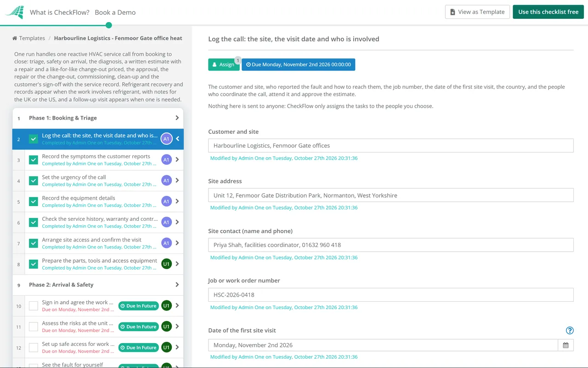Uncheck the 'Log the call' task checkbox
Screen dimensions: 588x368
point(34,139)
